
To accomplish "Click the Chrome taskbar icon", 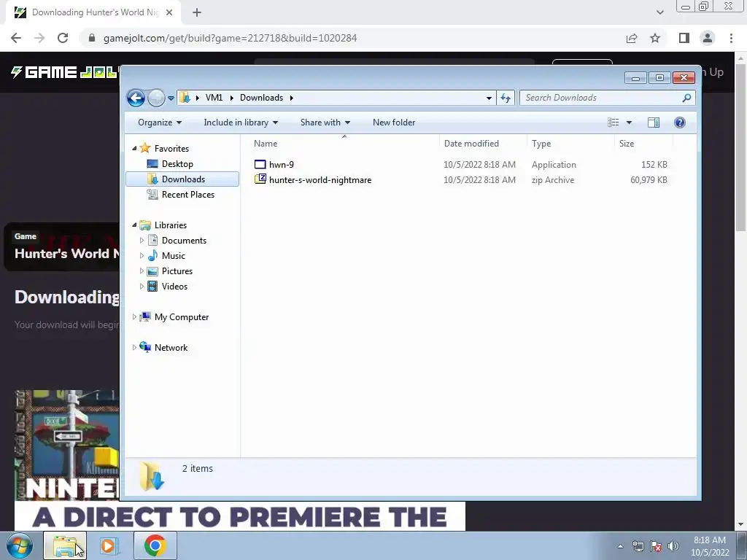I will (155, 545).
